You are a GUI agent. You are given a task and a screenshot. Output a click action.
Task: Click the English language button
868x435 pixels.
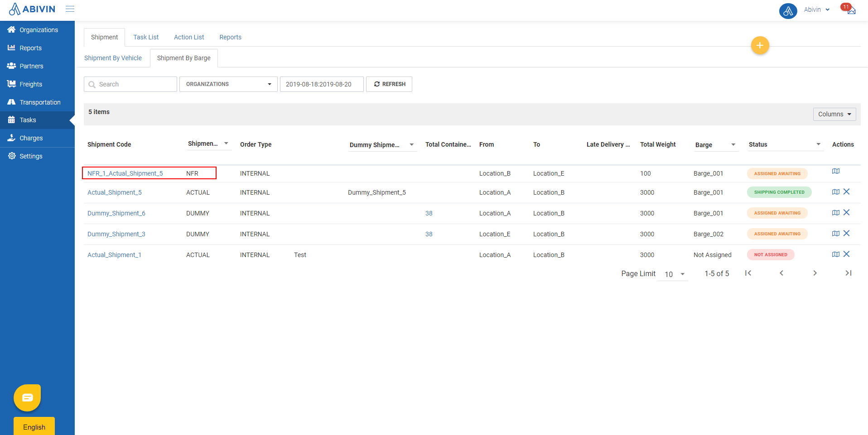click(x=34, y=426)
